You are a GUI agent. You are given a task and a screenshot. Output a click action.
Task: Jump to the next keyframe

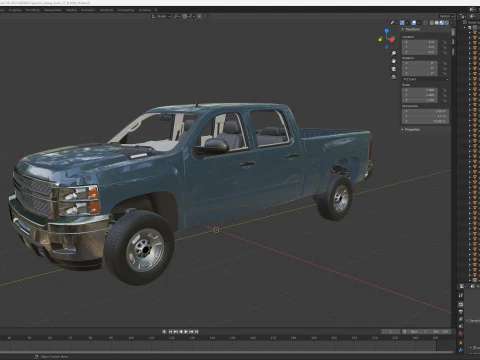click(191, 331)
